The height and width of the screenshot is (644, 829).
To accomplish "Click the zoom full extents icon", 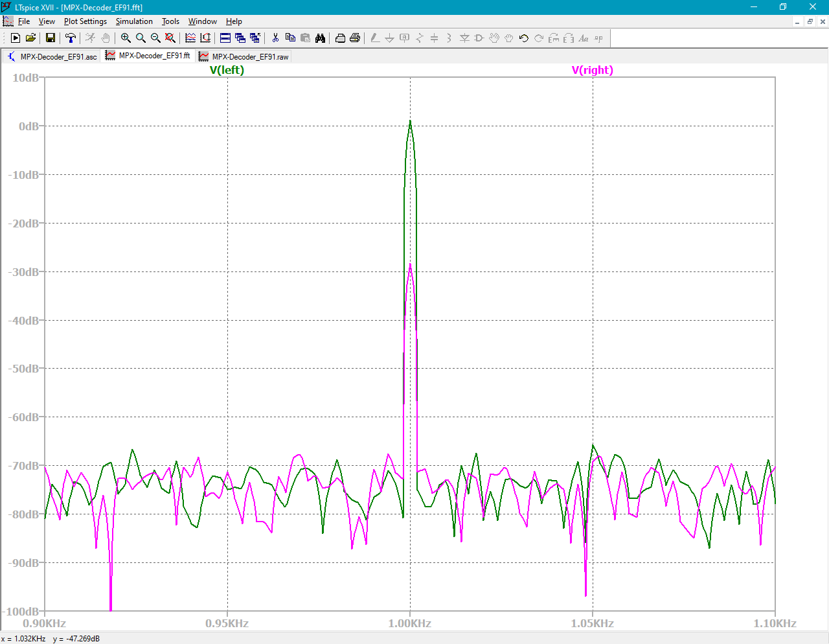I will pos(170,38).
